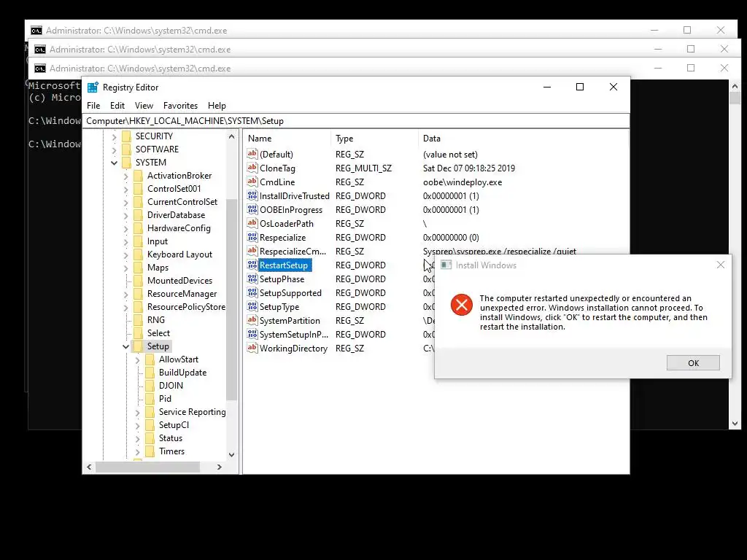Select the RNG key
This screenshot has width=747, height=560.
pyautogui.click(x=156, y=320)
